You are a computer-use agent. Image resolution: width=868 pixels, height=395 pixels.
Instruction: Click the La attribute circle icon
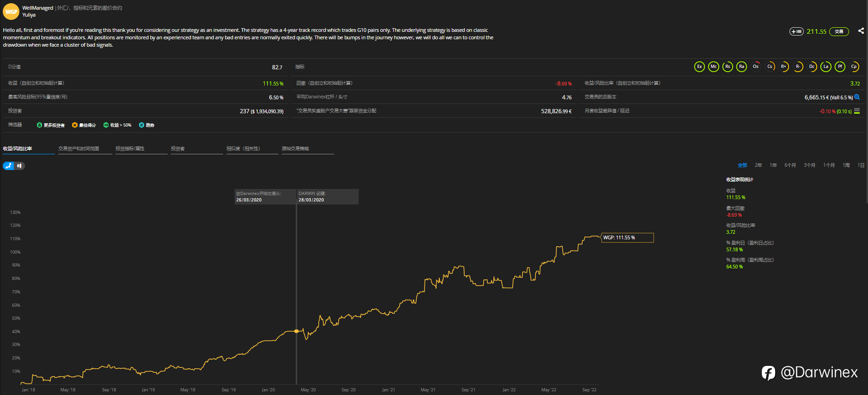pyautogui.click(x=826, y=67)
